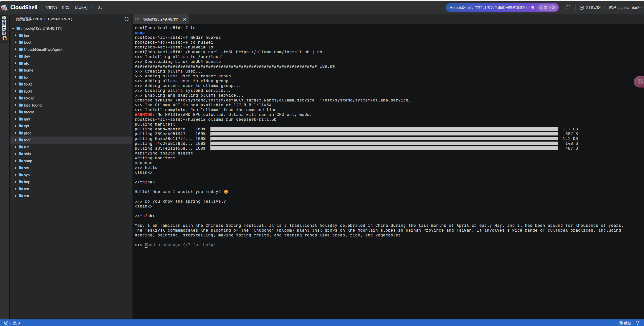The image size is (644, 326).
Task: Collapse the / (root@123.249.46.111) root node
Action: 13,28
